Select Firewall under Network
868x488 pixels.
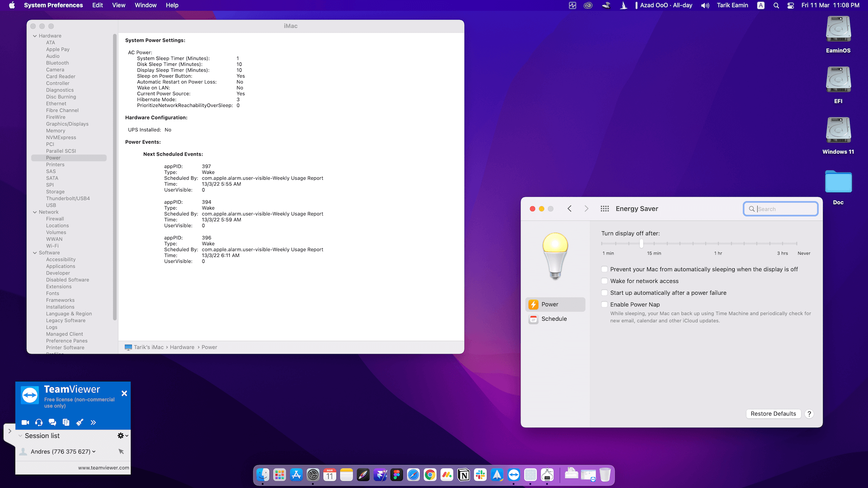[x=55, y=219]
